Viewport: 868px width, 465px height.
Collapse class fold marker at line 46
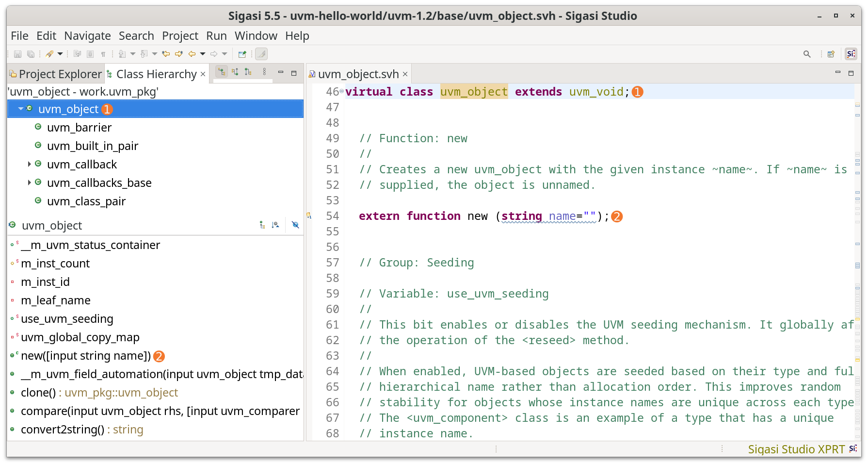tap(341, 91)
